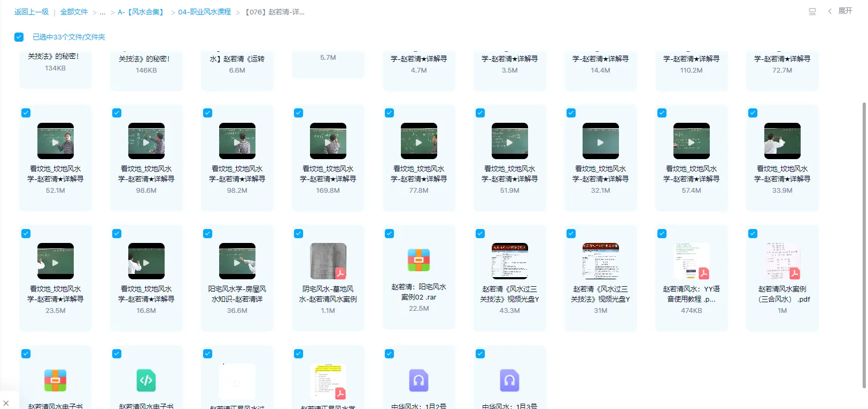Close the bottom-left panel with X icon

tap(6, 403)
